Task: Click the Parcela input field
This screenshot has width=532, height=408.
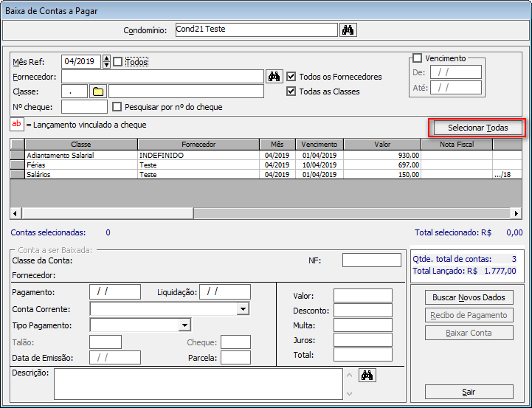Action: 236,358
